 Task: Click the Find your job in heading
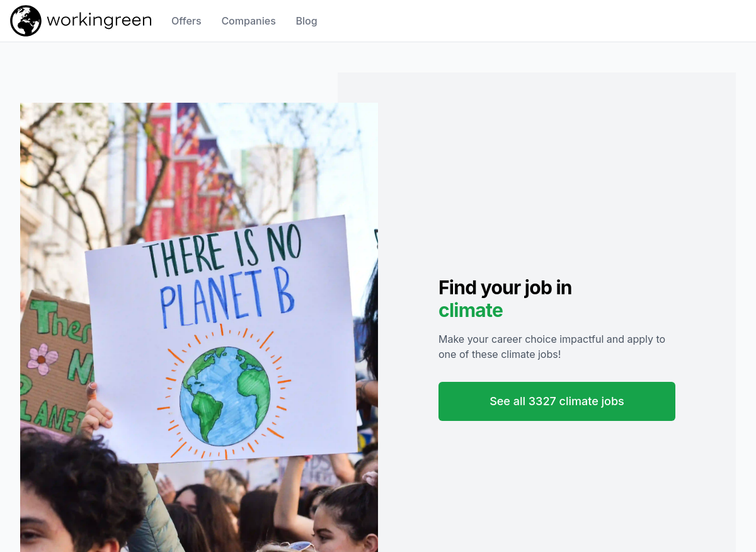(x=505, y=287)
